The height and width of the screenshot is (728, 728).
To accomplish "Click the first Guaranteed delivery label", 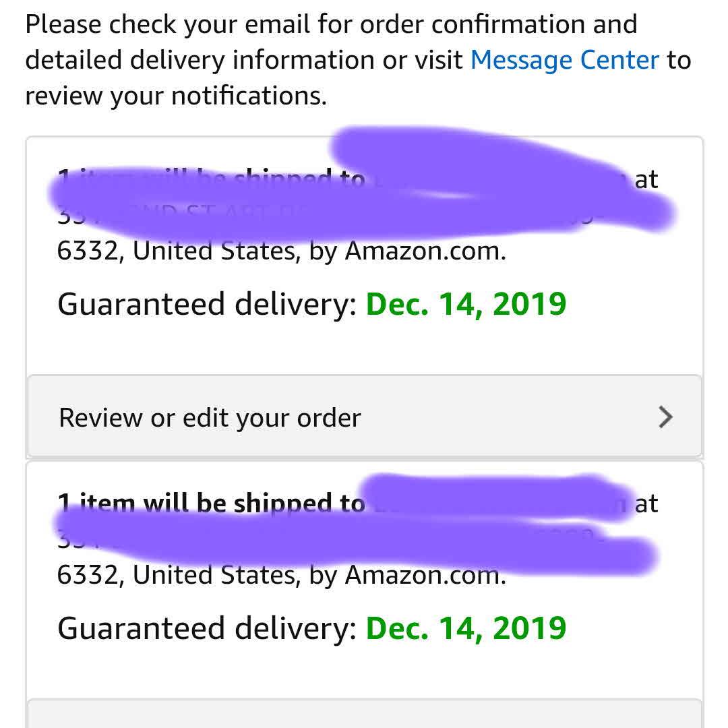I will [207, 304].
